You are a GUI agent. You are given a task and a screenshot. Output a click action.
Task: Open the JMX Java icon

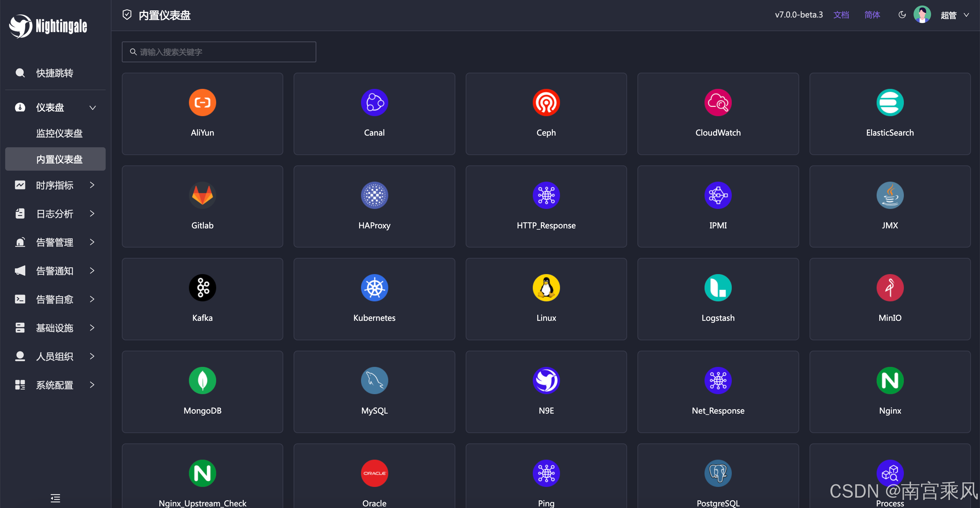coord(890,195)
